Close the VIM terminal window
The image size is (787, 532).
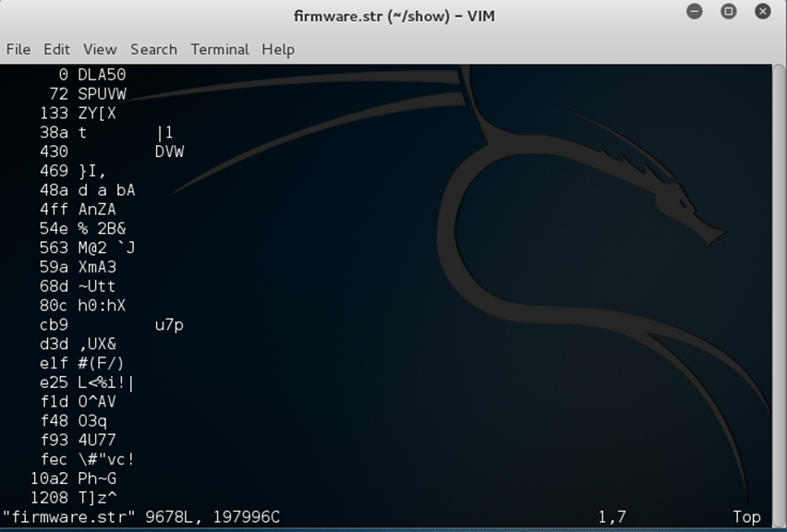(763, 11)
